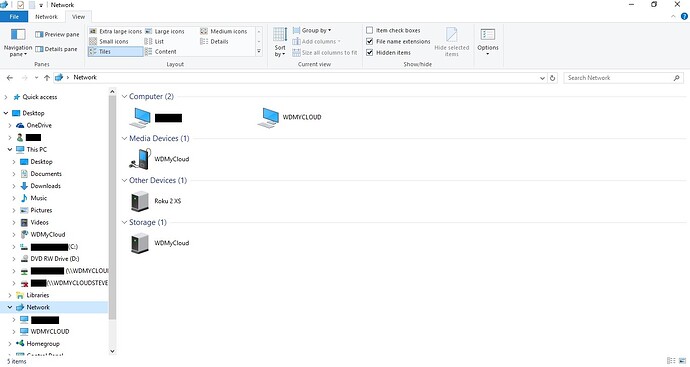690x367 pixels.
Task: Uncheck File name extensions
Action: click(x=370, y=41)
